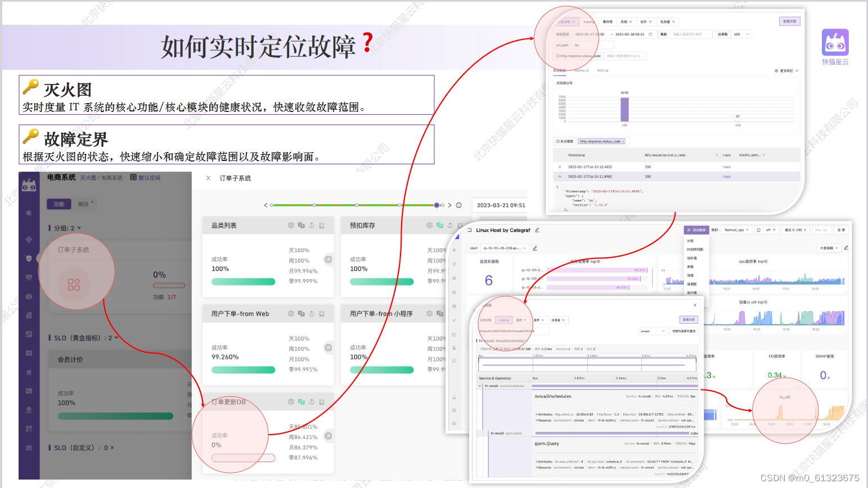Edit the Linux Host by Categraf title pencil
The height and width of the screenshot is (488, 868).
point(537,230)
